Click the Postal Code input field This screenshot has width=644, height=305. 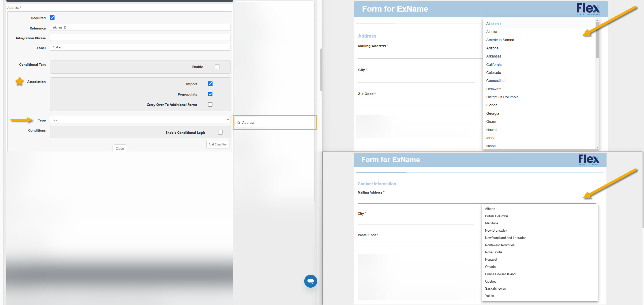pyautogui.click(x=416, y=242)
